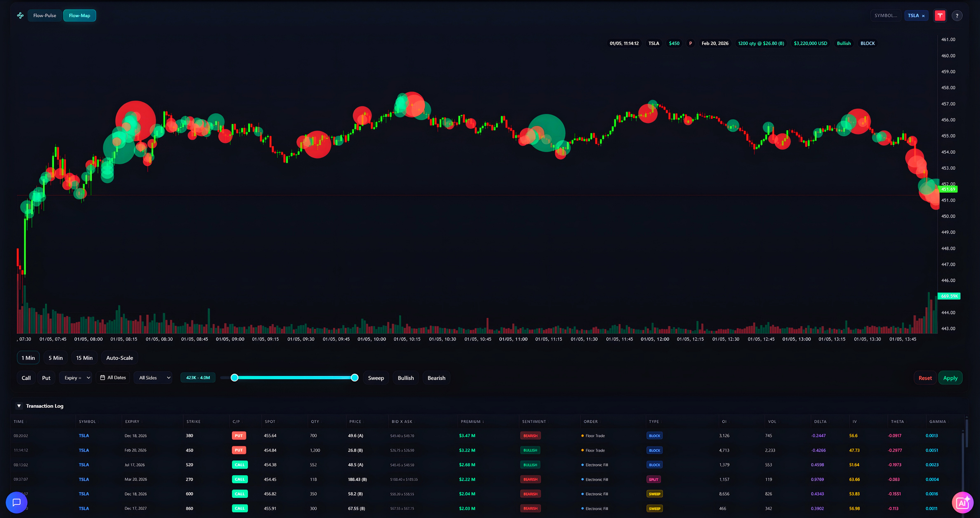The image size is (980, 518).
Task: Click the Reset button
Action: click(925, 378)
